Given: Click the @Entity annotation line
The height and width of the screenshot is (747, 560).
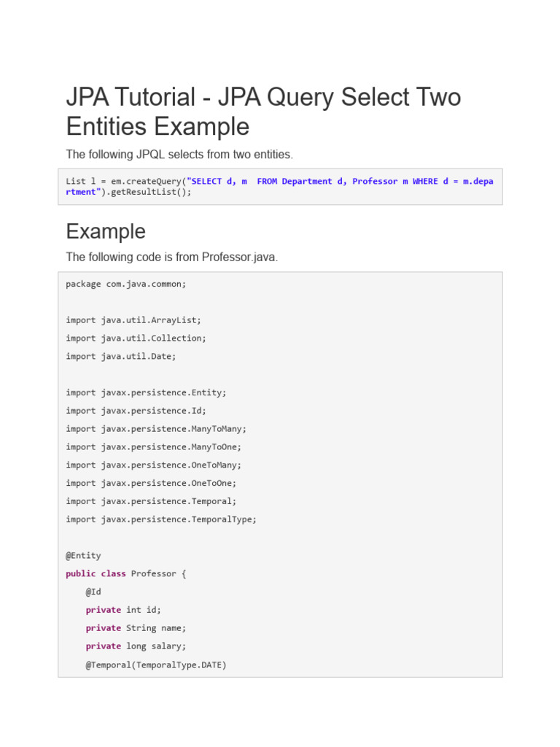Looking at the screenshot, I should pyautogui.click(x=83, y=555).
